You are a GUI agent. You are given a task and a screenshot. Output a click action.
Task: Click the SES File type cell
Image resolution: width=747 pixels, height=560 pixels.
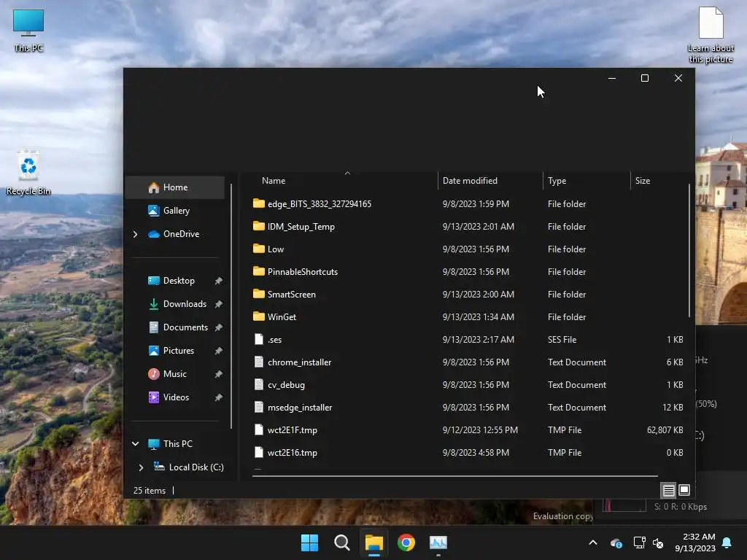[562, 340]
